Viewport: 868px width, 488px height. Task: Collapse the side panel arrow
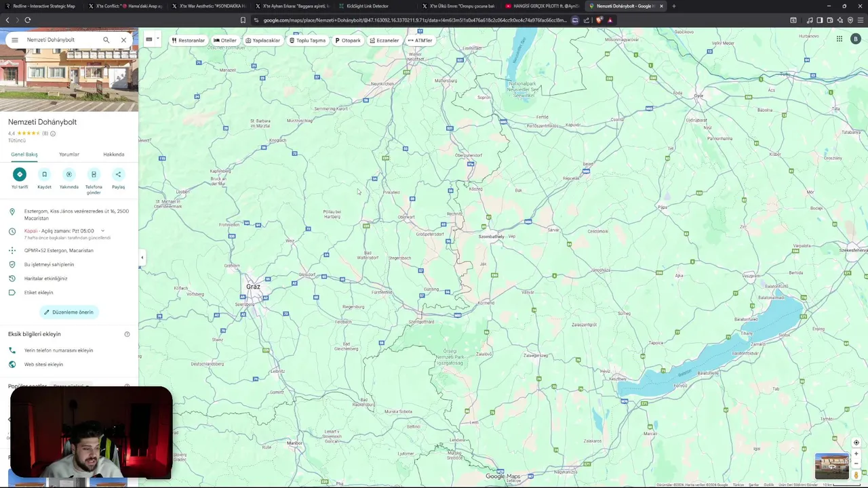[142, 258]
